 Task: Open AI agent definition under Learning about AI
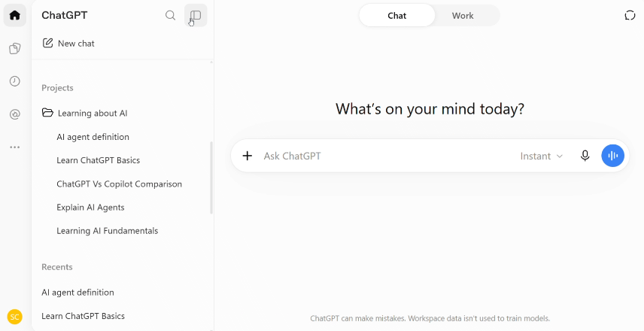pyautogui.click(x=93, y=137)
